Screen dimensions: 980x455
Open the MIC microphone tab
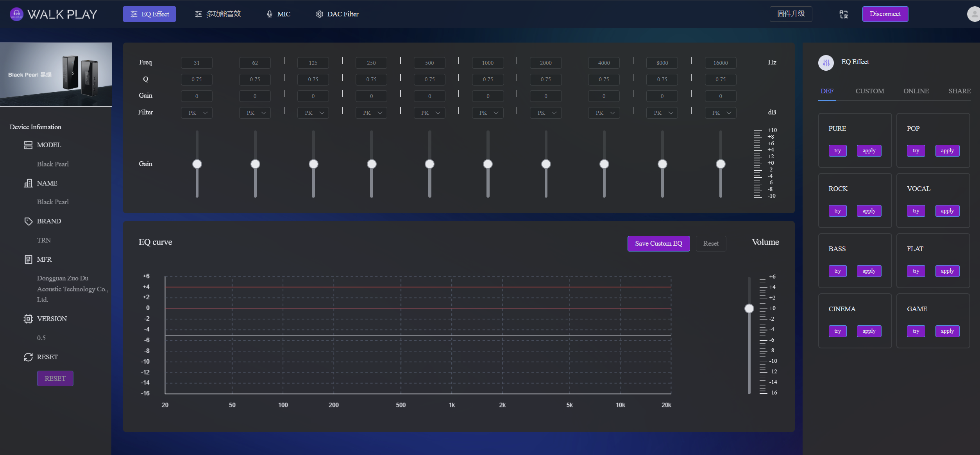tap(278, 14)
